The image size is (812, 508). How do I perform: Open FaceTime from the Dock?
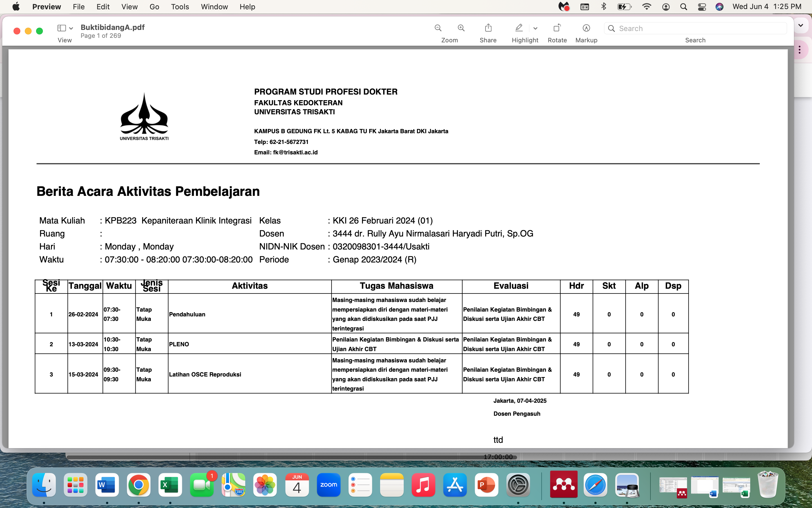202,485
